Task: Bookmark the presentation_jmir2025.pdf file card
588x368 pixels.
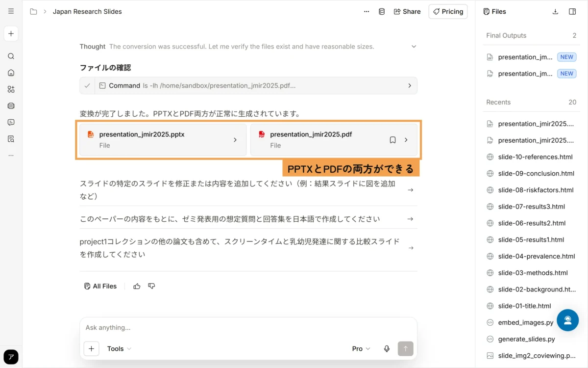Action: pyautogui.click(x=392, y=140)
